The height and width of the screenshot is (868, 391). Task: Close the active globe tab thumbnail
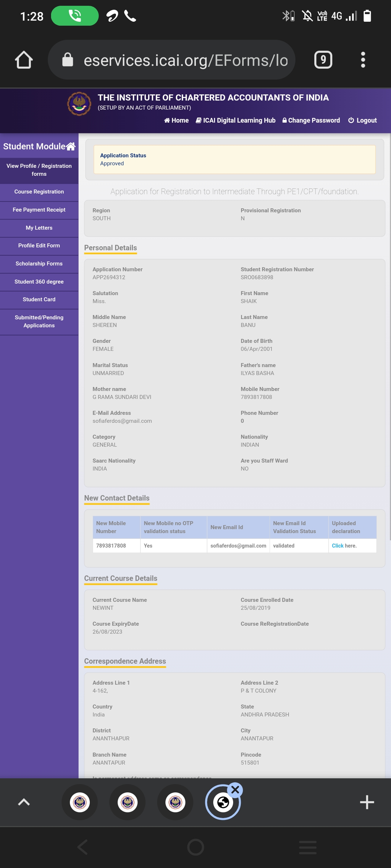pyautogui.click(x=235, y=790)
